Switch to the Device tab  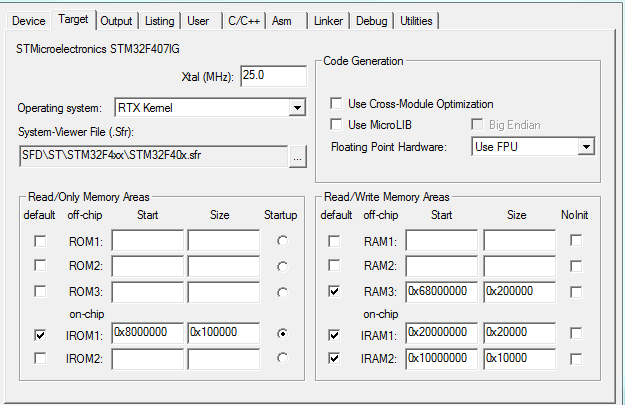pyautogui.click(x=28, y=21)
